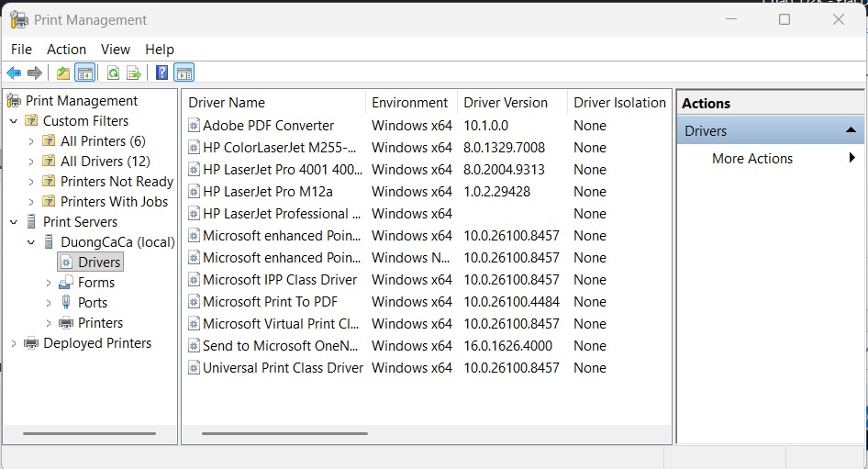868x469 pixels.
Task: Sort by Driver Version column header
Action: [512, 103]
